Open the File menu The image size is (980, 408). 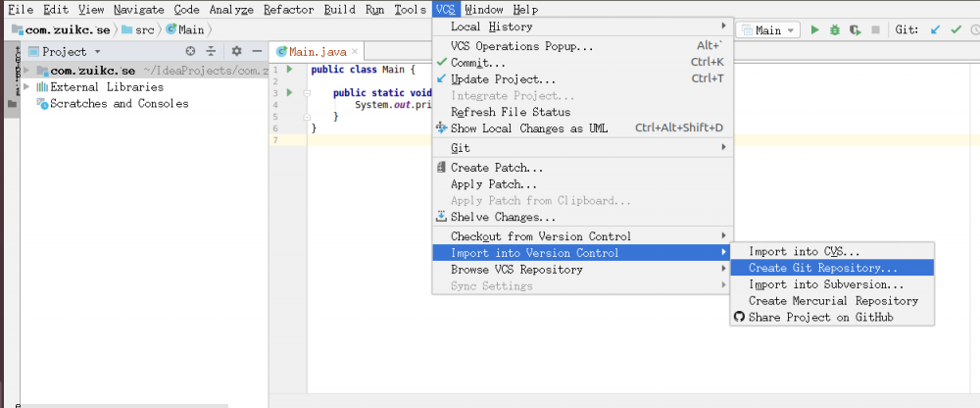pos(20,10)
